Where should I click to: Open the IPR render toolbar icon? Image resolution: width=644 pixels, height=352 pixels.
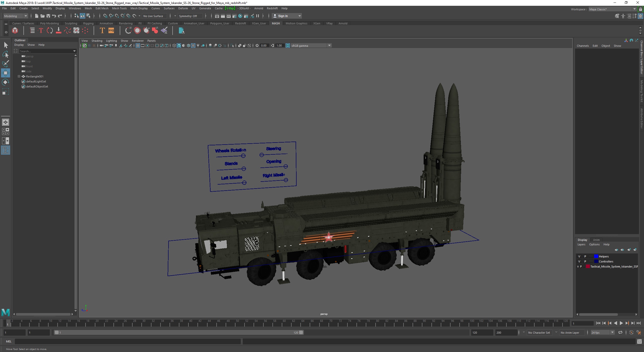coord(229,16)
